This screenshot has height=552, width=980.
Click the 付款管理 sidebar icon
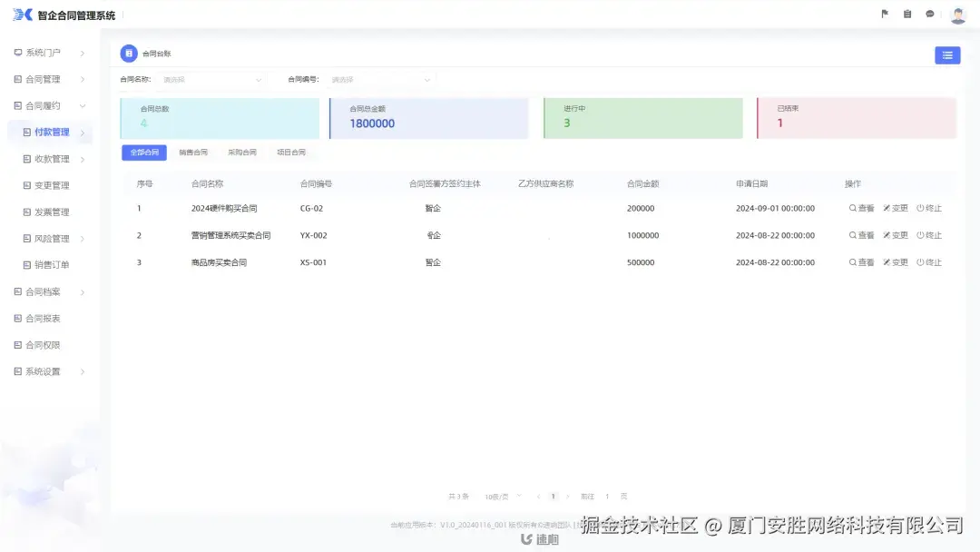(x=27, y=132)
